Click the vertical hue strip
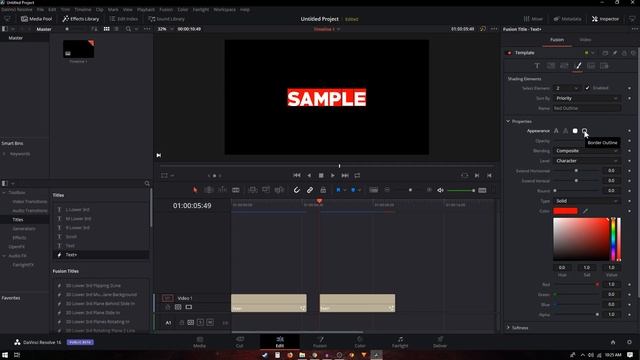 point(613,239)
